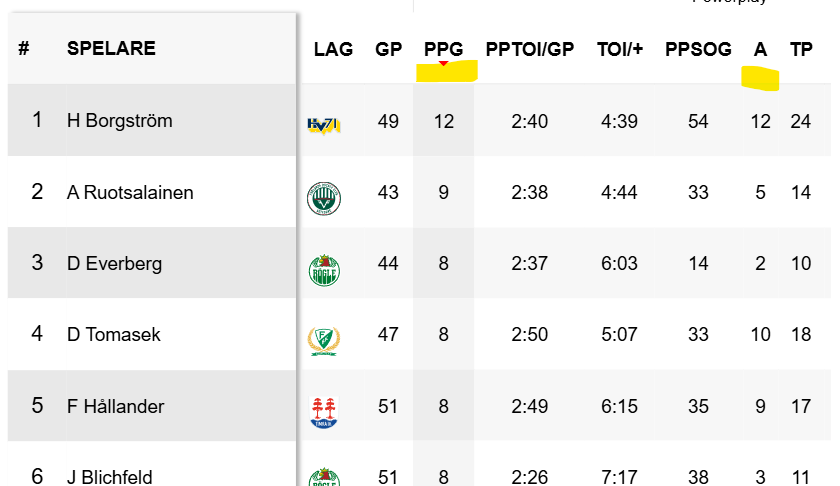Open player A Ruotsalainen
Screen dimensions: 840x486
130,193
